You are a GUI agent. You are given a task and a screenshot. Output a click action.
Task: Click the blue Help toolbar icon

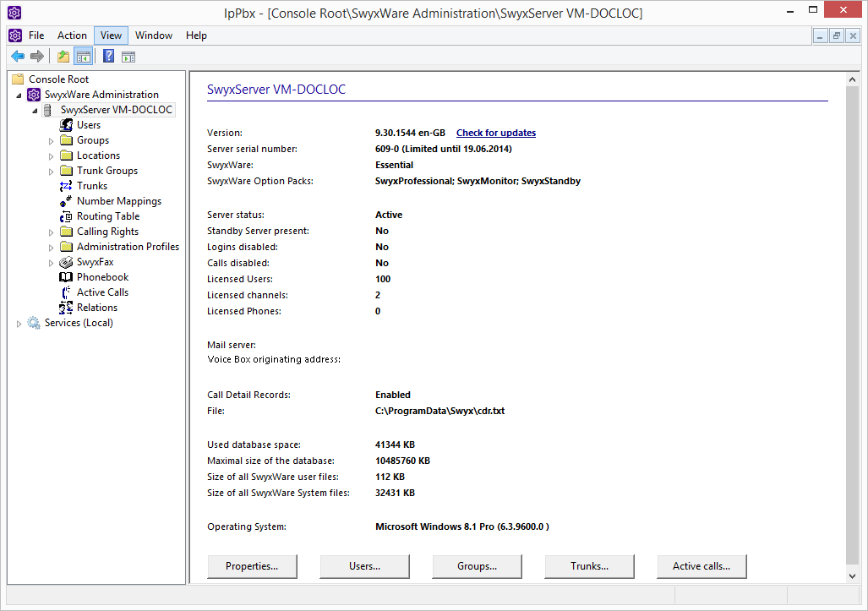click(x=108, y=57)
